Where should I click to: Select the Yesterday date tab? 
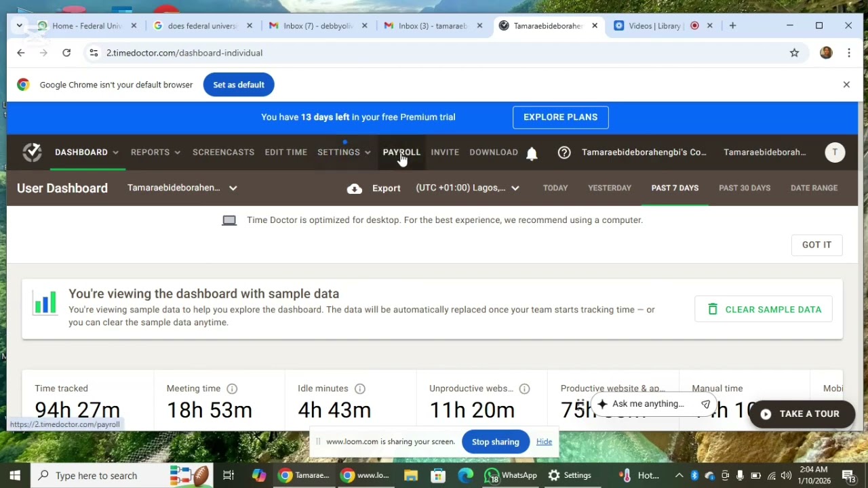tap(610, 188)
